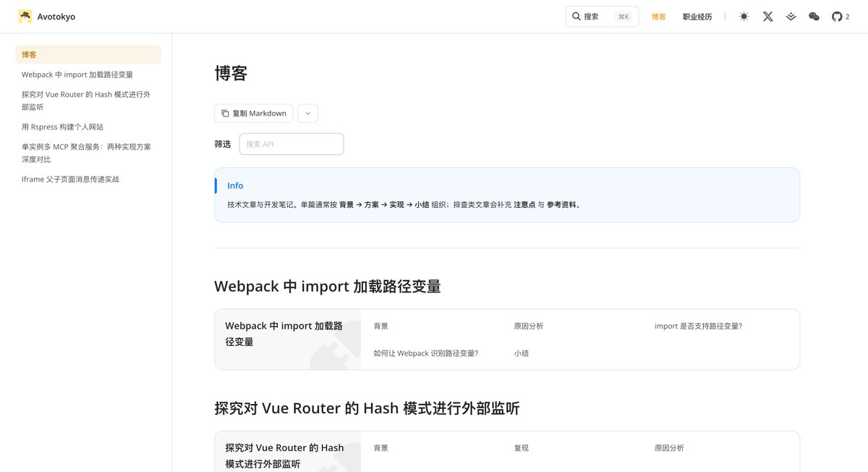Open the Juejin icon link
The width and height of the screenshot is (868, 472).
791,17
